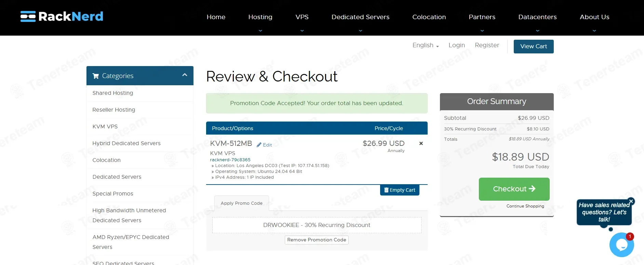
Task: Open the live chat bubble icon
Action: tap(621, 245)
